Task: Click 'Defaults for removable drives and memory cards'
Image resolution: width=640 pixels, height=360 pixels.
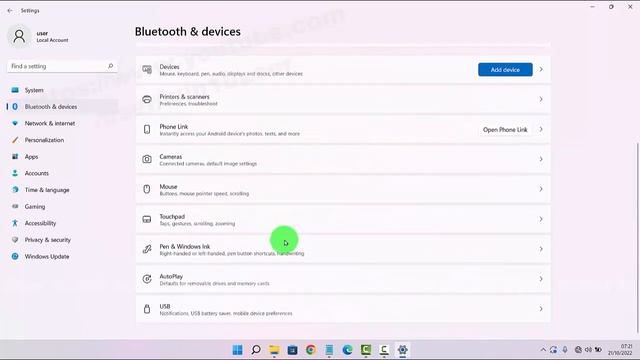Action: point(214,284)
